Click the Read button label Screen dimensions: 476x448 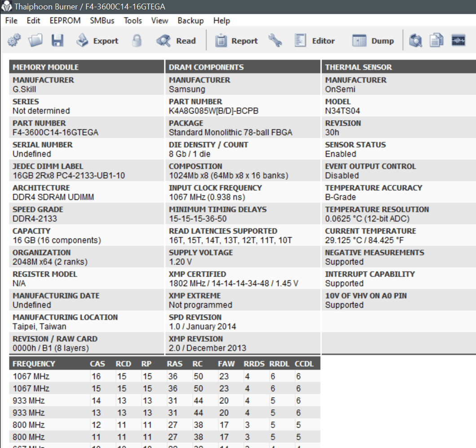(x=186, y=41)
